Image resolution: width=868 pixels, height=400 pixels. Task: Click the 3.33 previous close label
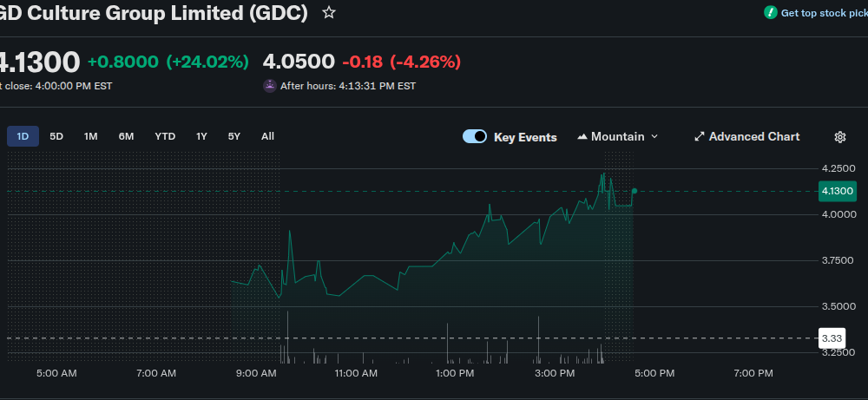832,338
